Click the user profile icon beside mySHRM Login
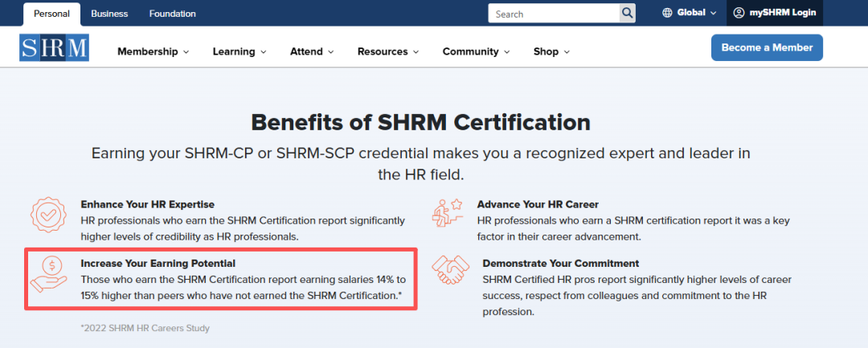This screenshot has width=868, height=348. tap(739, 13)
